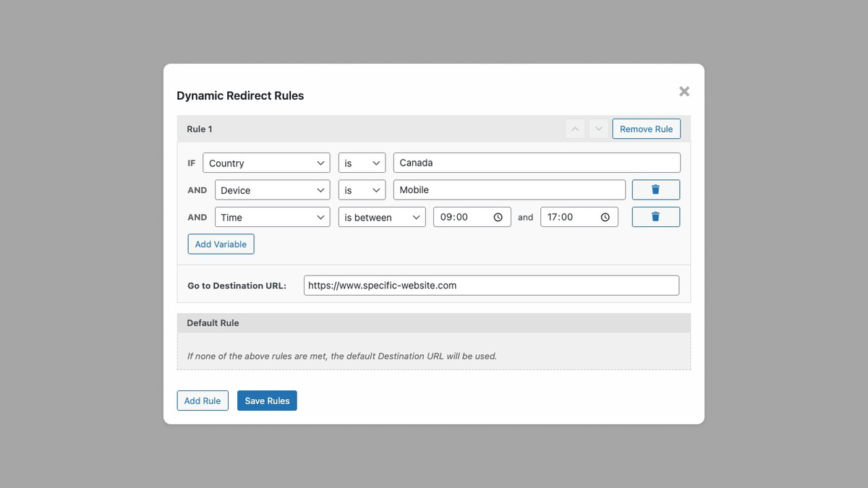Delete the Device condition row
The image size is (868, 488).
pyautogui.click(x=655, y=189)
